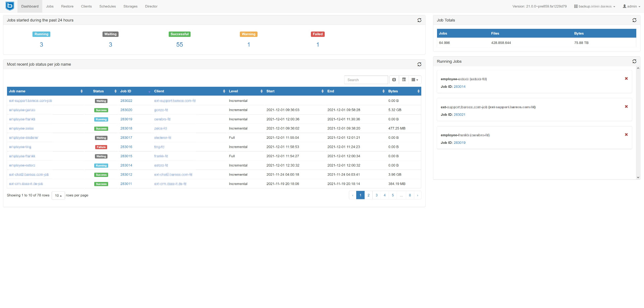644x308 pixels.
Task: Open running jobs count 3
Action: click(41, 45)
